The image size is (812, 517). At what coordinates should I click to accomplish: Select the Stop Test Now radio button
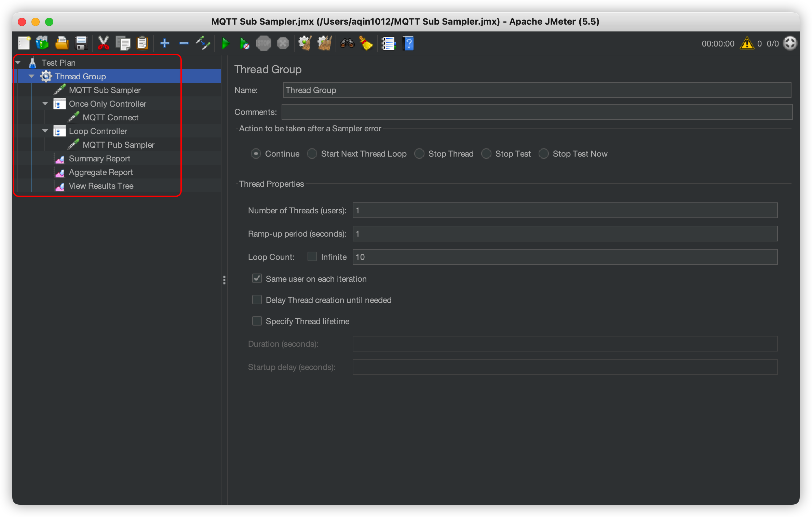543,154
